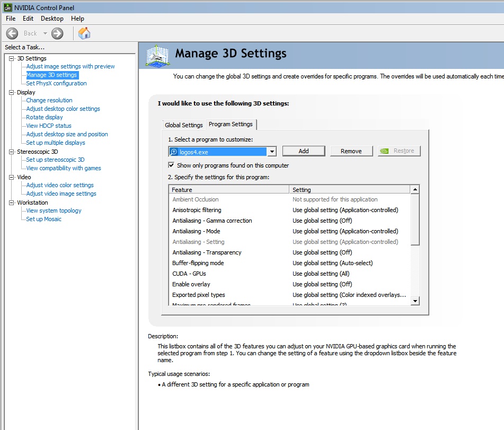This screenshot has height=430, width=504.
Task: Select the Program Settings tab
Action: click(231, 124)
